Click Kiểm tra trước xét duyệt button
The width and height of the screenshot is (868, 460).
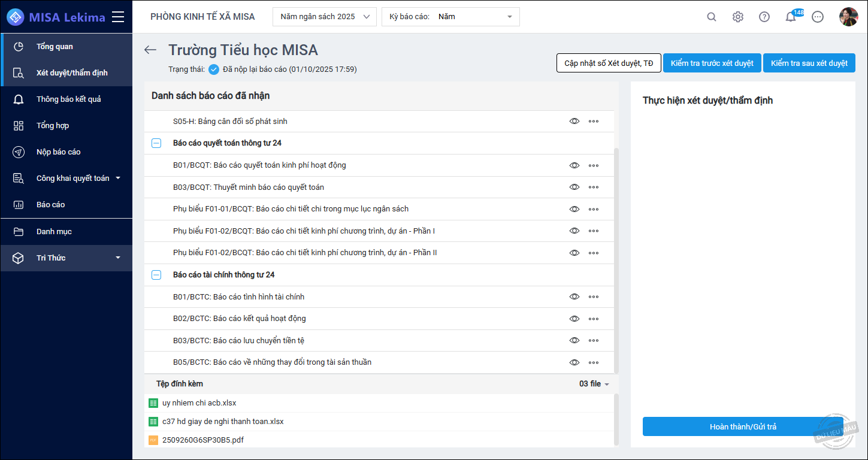click(x=712, y=63)
